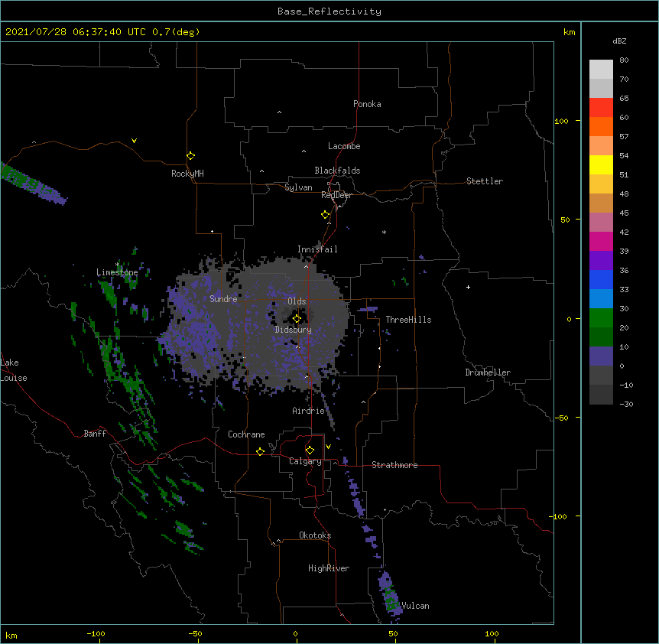
Task: Click the dBZ legend heading
Action: point(619,41)
